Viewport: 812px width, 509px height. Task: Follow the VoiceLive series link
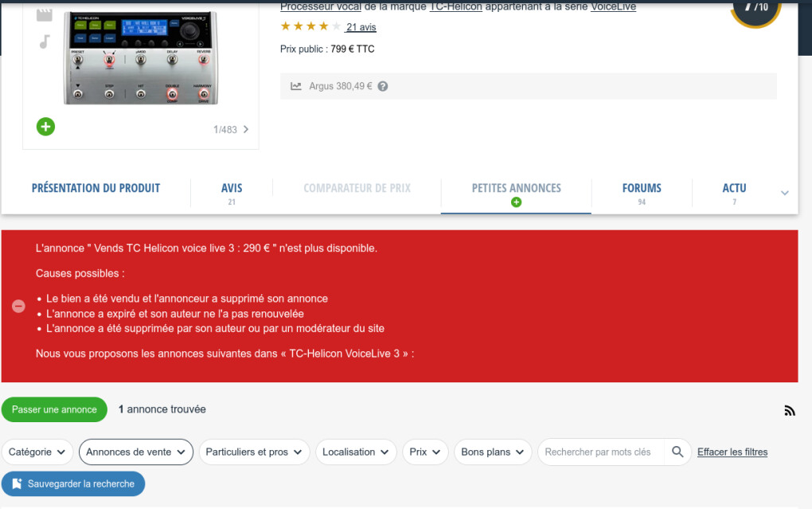tap(613, 6)
